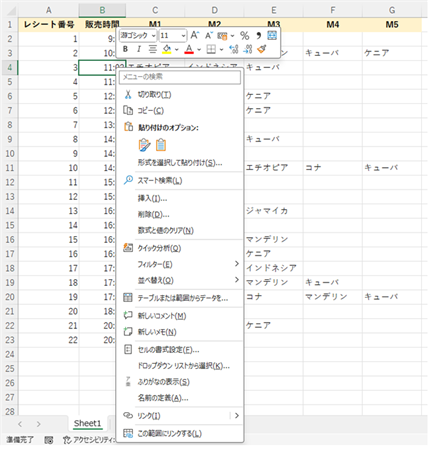
Task: Choose 挿入(I)... in context menu
Action: tap(180, 199)
